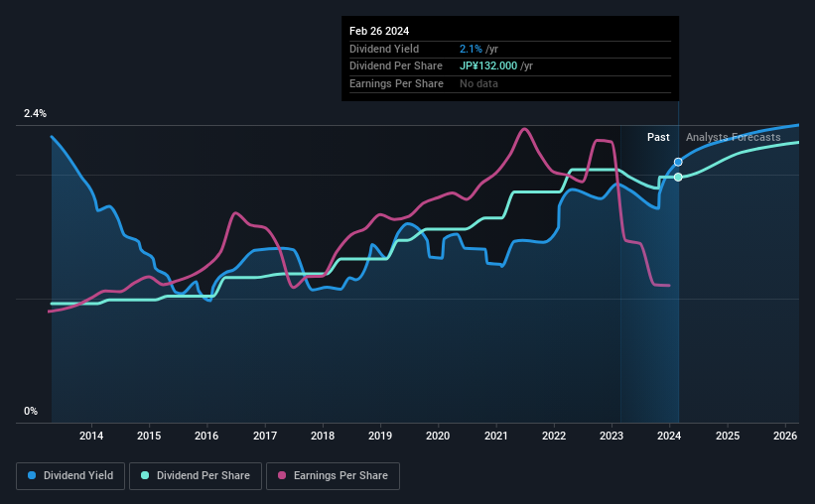Click the Past region label
815x504 pixels.
pyautogui.click(x=658, y=137)
